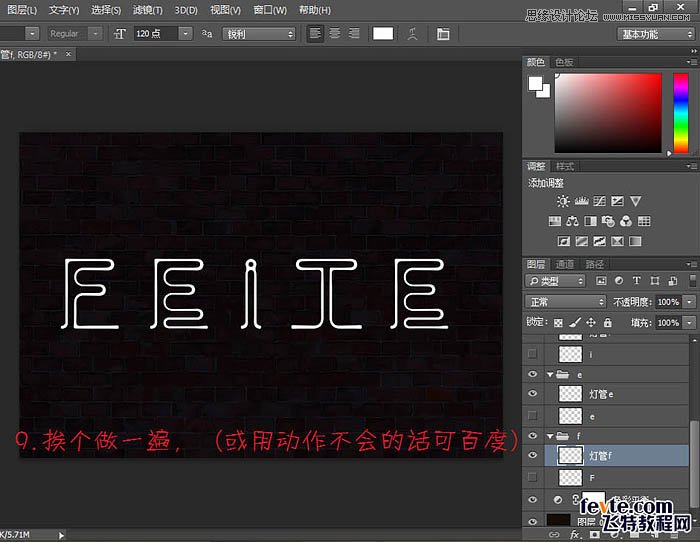Add a Channel Mixer adjustment icon
The height and width of the screenshot is (542, 700).
(x=626, y=221)
